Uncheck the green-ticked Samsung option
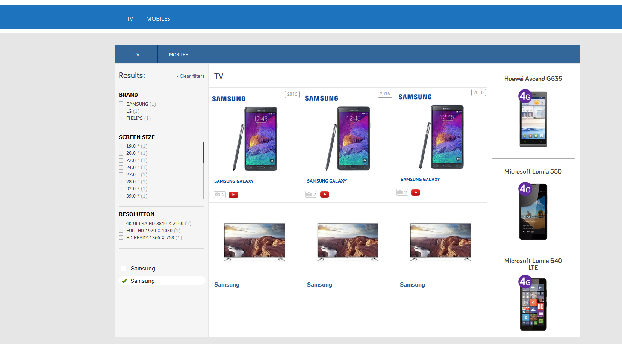 pyautogui.click(x=124, y=281)
